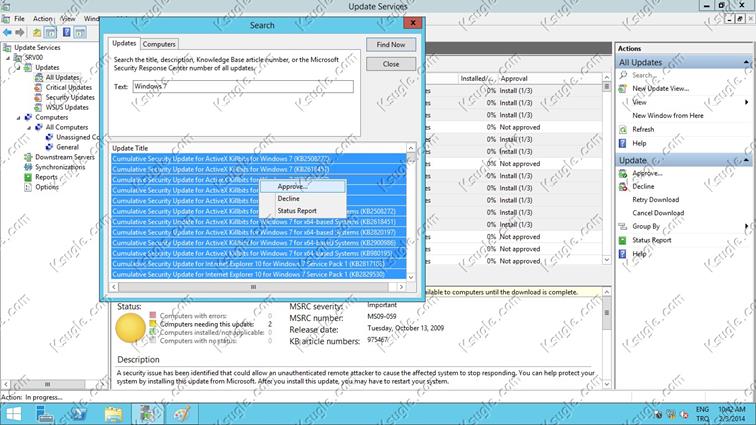This screenshot has height=425, width=756.
Task: Click New Window from Here action
Action: pyautogui.click(x=668, y=116)
